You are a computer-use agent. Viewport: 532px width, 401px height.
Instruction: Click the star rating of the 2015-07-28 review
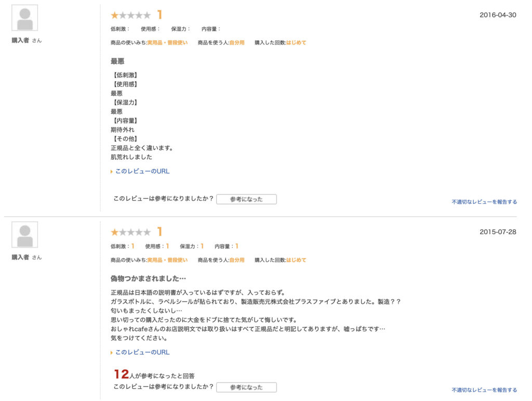point(130,232)
